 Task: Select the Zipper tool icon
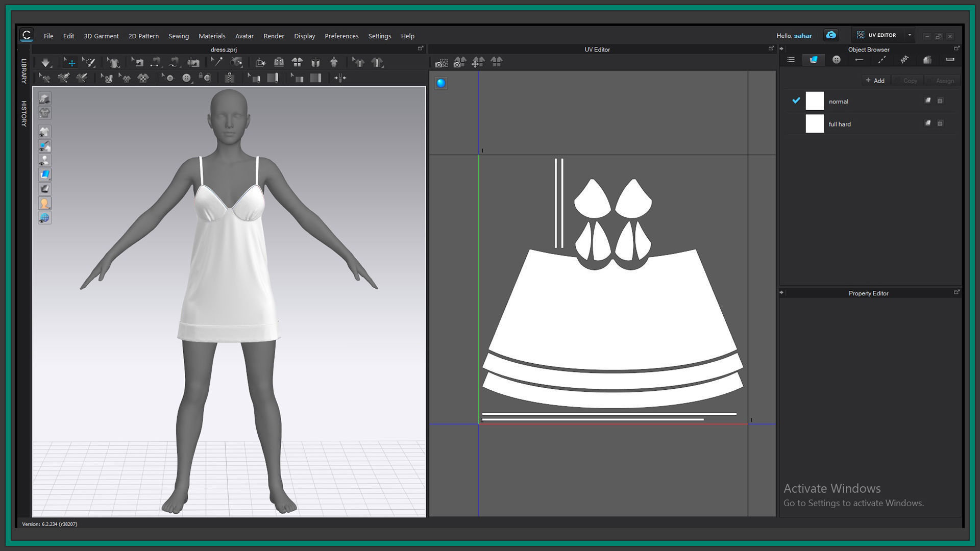[229, 78]
